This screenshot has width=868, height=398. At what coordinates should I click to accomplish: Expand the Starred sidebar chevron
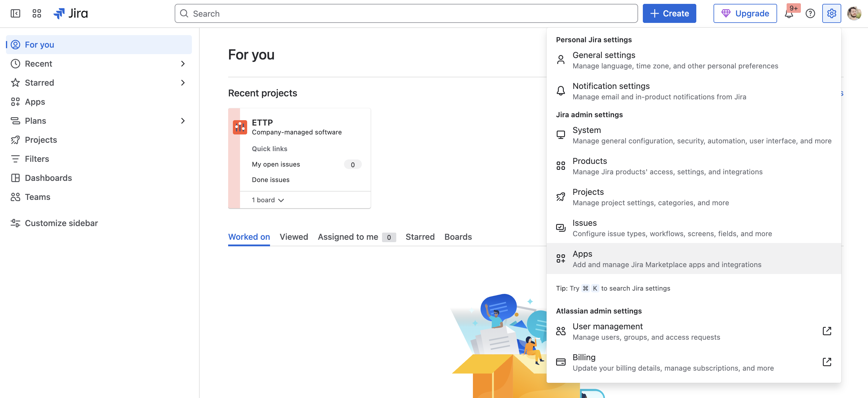click(183, 83)
